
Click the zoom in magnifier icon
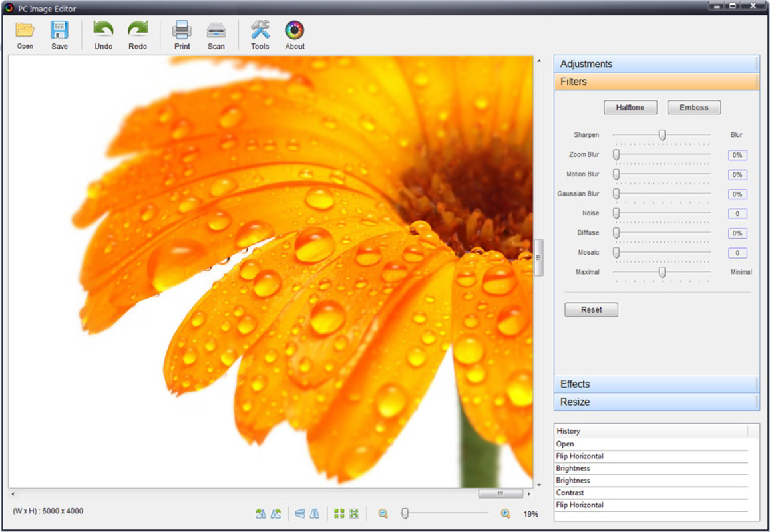tap(505, 513)
